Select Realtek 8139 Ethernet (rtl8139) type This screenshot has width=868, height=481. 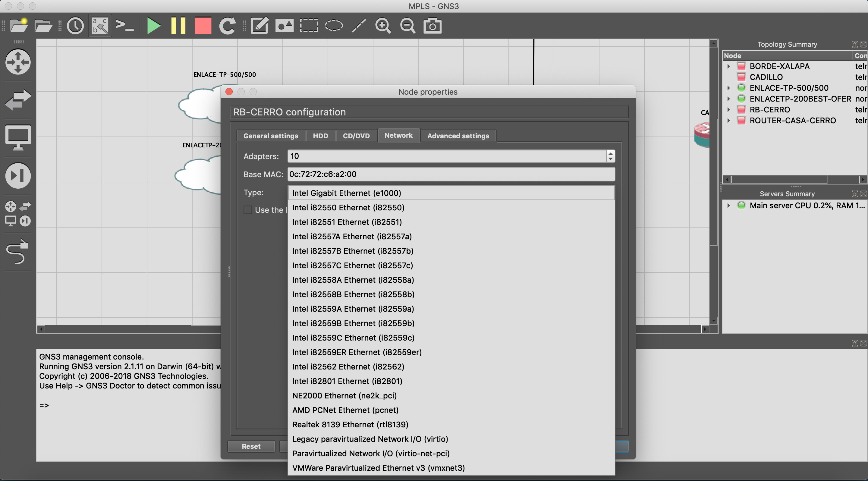click(x=350, y=424)
